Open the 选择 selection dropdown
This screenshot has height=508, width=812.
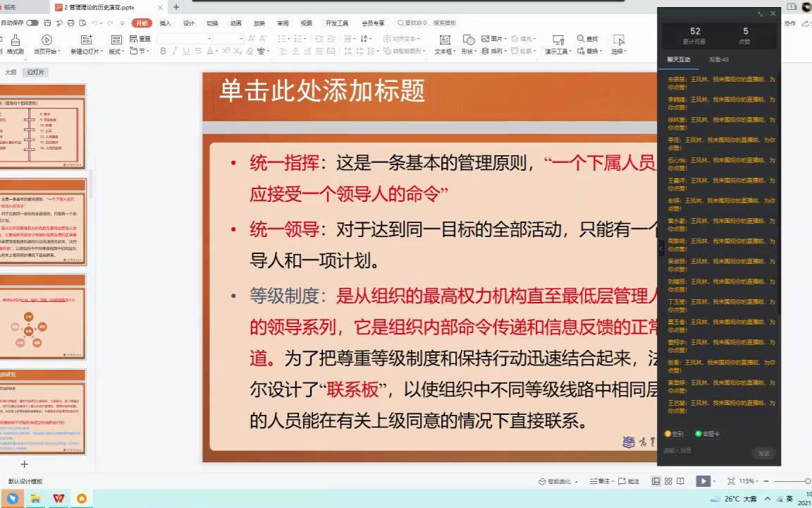619,51
